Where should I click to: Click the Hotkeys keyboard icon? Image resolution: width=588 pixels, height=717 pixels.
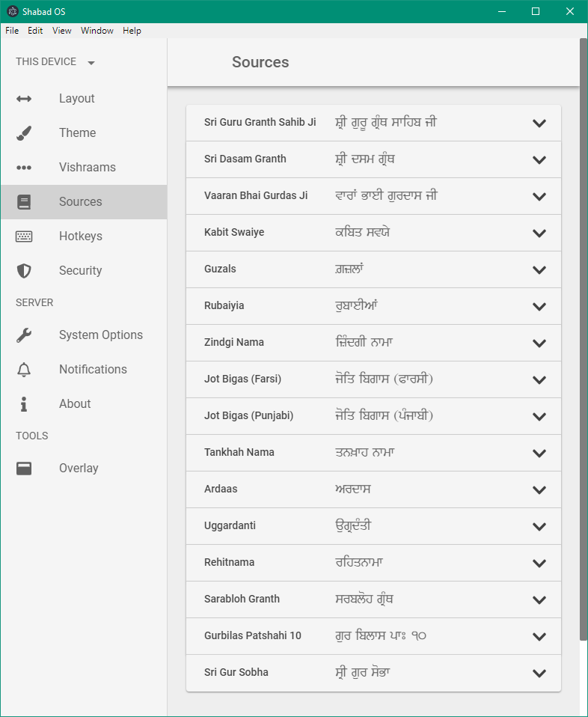[24, 237]
